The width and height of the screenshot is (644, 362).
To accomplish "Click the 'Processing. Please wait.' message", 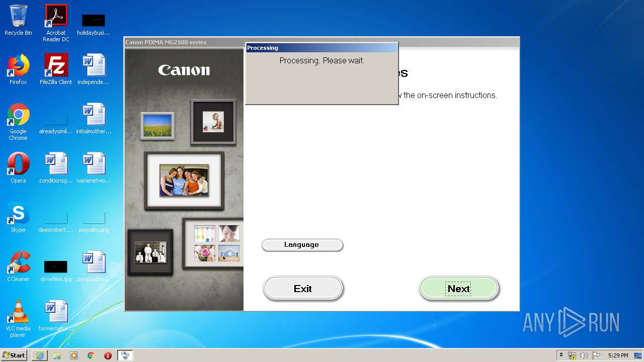I will tap(322, 60).
